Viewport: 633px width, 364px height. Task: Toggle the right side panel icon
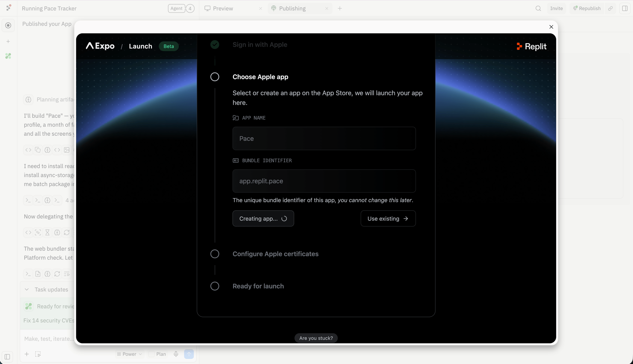(x=625, y=8)
